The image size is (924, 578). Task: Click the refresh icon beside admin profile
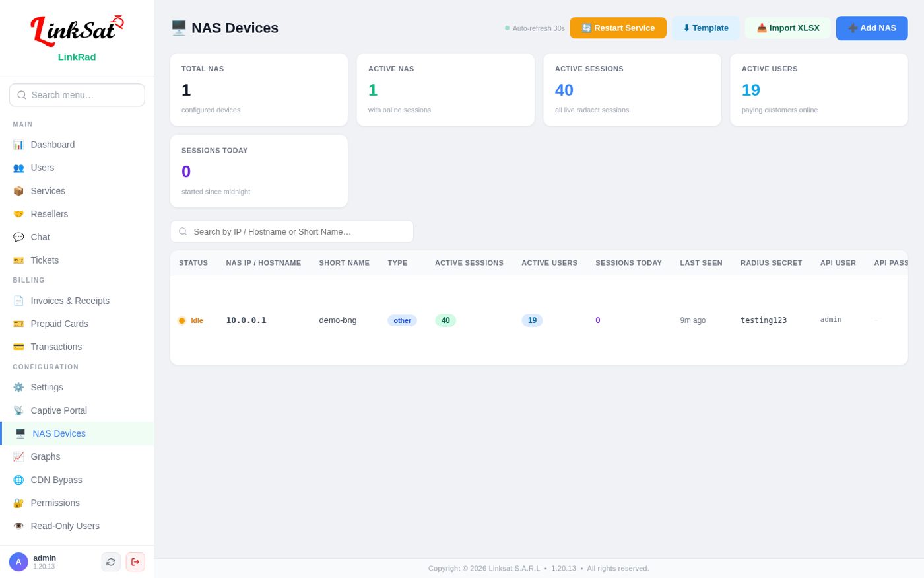point(111,561)
